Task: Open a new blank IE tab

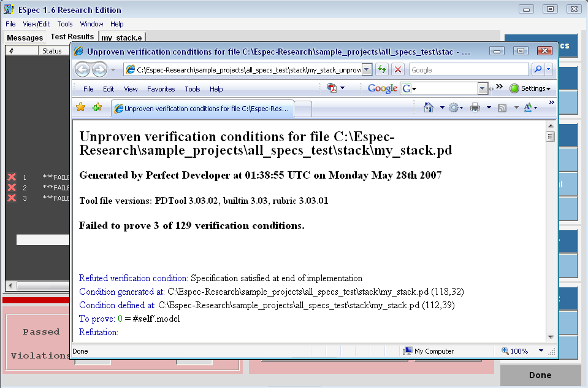Action: (x=303, y=109)
